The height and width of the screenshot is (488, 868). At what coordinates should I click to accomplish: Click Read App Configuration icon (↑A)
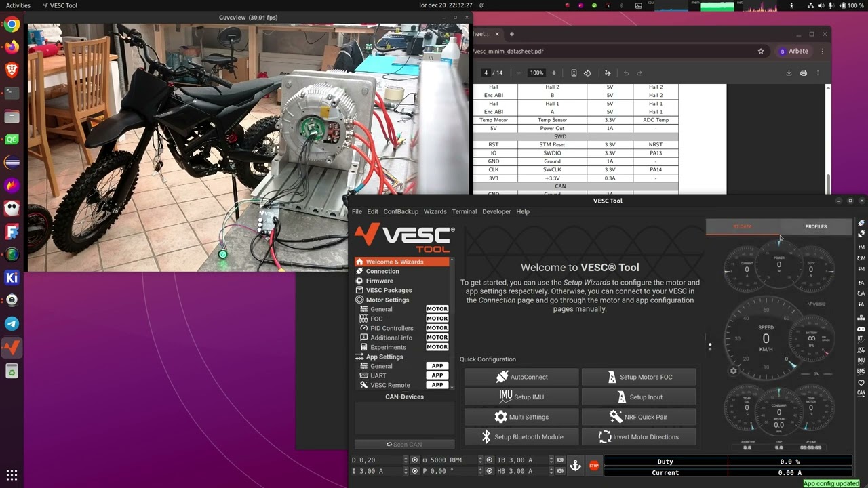pyautogui.click(x=861, y=281)
